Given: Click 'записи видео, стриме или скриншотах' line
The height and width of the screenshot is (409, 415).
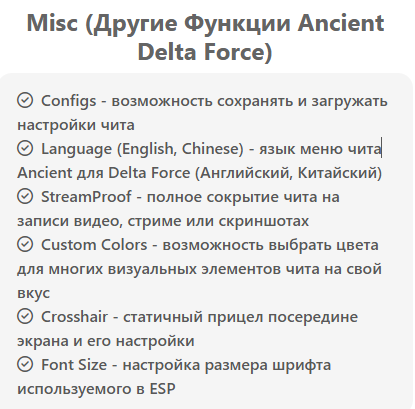Looking at the screenshot, I should 163,221.
